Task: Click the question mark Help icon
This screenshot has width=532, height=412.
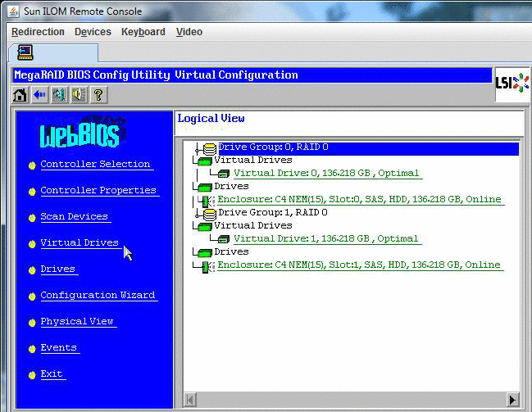Action: coord(98,95)
